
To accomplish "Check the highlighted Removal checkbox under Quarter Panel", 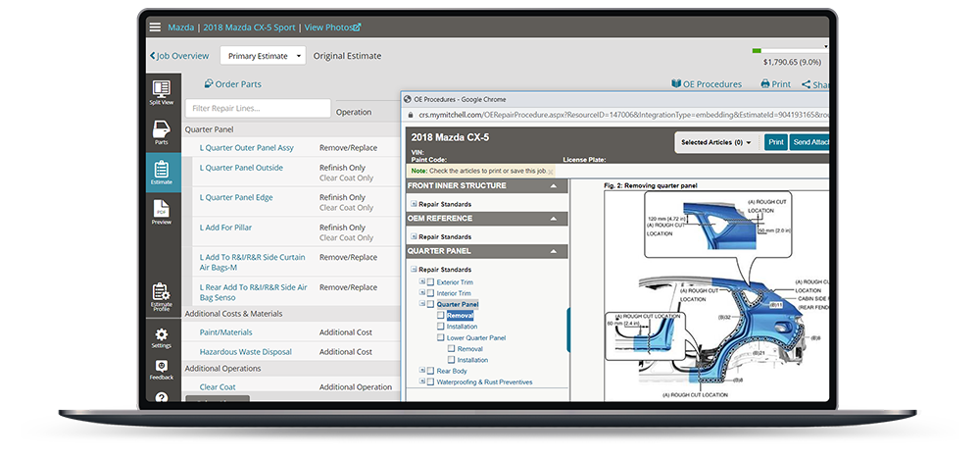I will 441,316.
